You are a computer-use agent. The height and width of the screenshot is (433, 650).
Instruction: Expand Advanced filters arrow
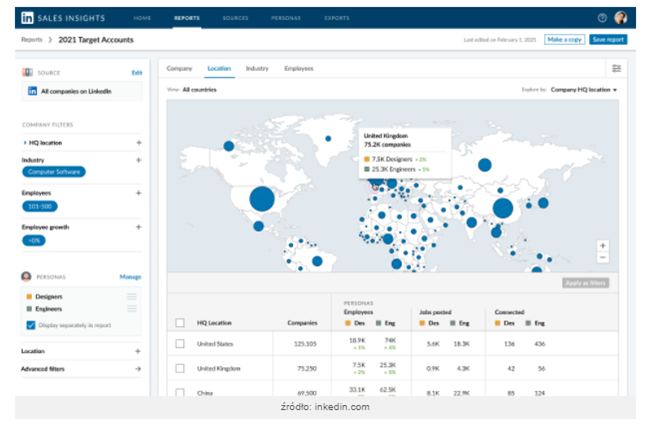click(138, 369)
